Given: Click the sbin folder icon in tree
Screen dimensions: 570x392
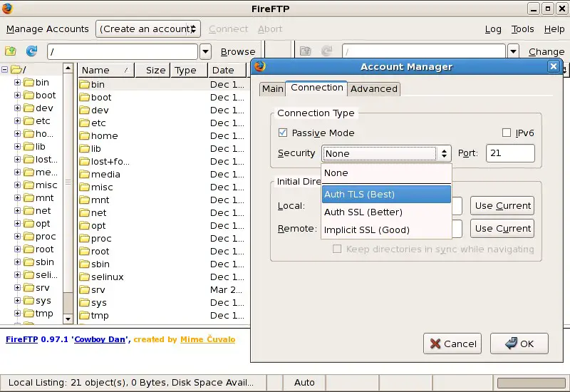Looking at the screenshot, I should click(x=28, y=262).
